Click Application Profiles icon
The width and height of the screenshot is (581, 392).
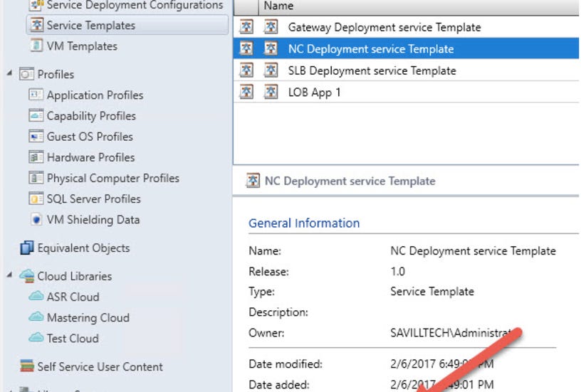[36, 95]
